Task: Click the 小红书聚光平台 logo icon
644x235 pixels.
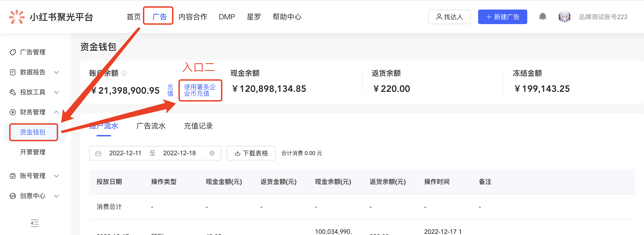Action: 17,17
